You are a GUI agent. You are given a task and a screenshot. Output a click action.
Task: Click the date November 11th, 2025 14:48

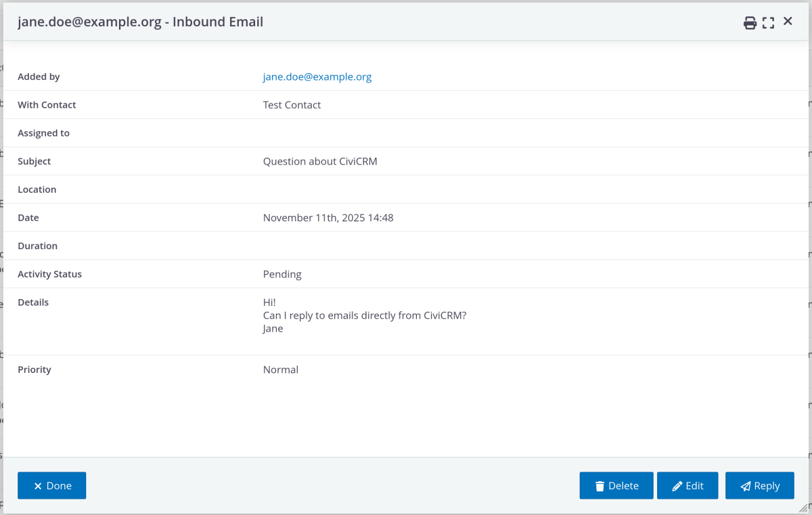point(328,218)
